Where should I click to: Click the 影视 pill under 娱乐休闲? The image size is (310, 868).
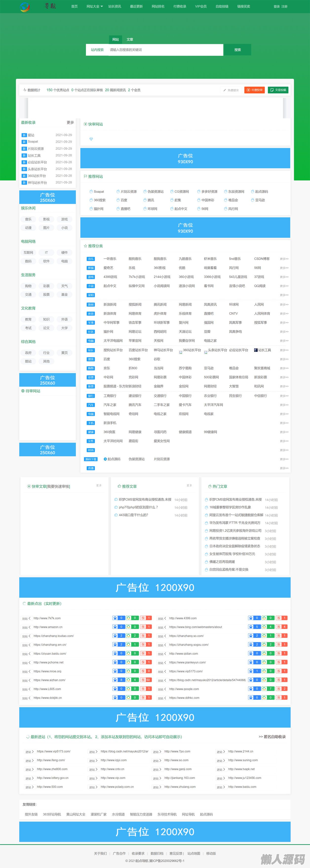(47, 219)
